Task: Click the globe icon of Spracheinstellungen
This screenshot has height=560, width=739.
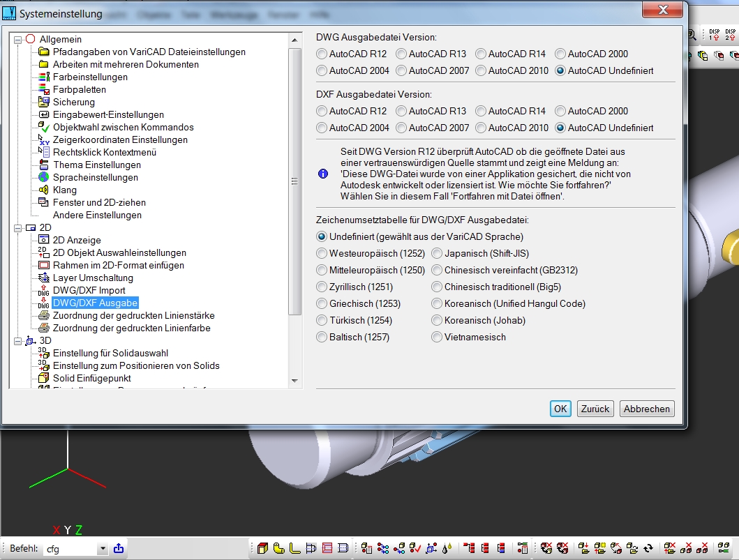Action: 43,177
